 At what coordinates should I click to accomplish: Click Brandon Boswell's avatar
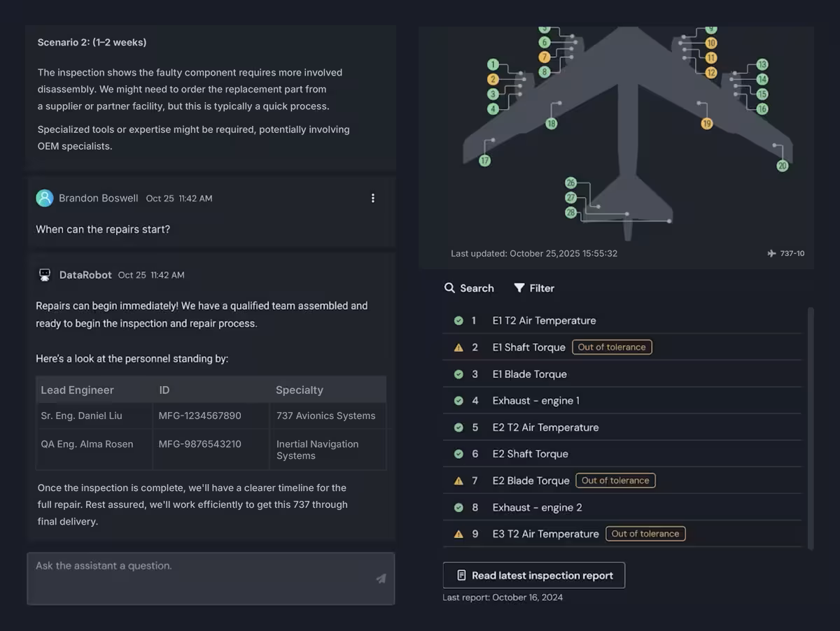click(45, 198)
